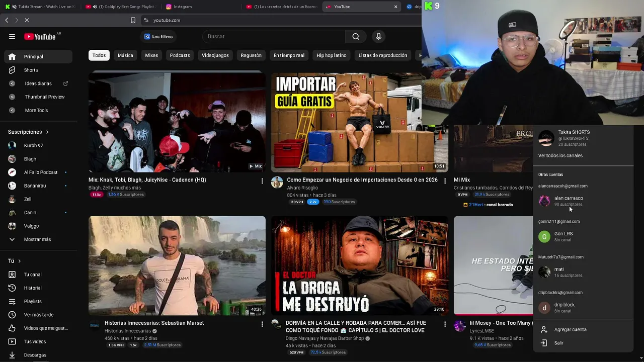
Task: Select the Videojuegos filter chip
Action: click(215, 55)
